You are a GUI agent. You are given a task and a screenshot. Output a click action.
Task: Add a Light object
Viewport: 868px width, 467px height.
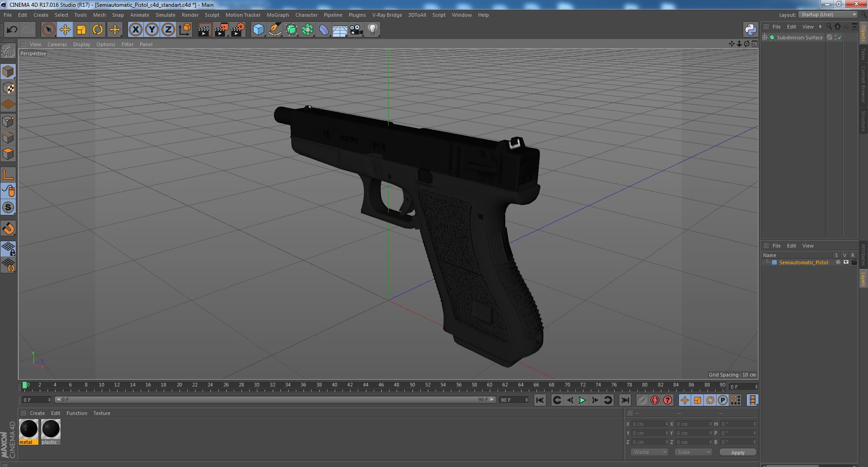373,30
